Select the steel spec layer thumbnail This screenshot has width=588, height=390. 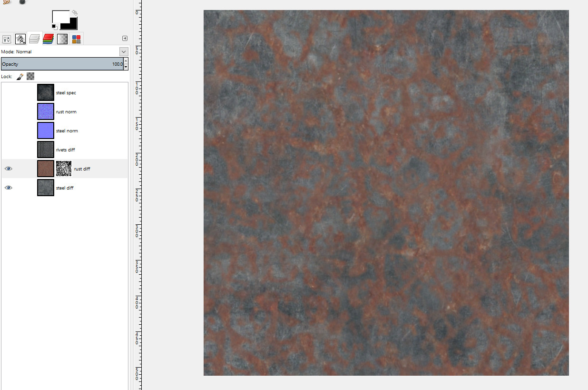(x=46, y=92)
